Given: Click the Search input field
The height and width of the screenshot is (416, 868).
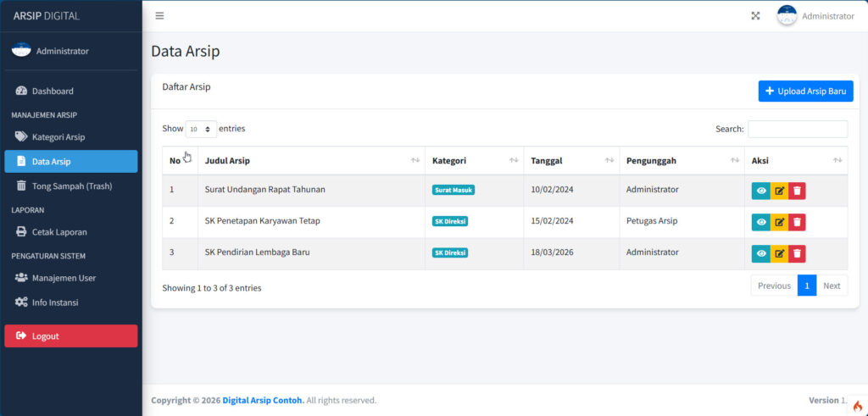Looking at the screenshot, I should (x=797, y=130).
